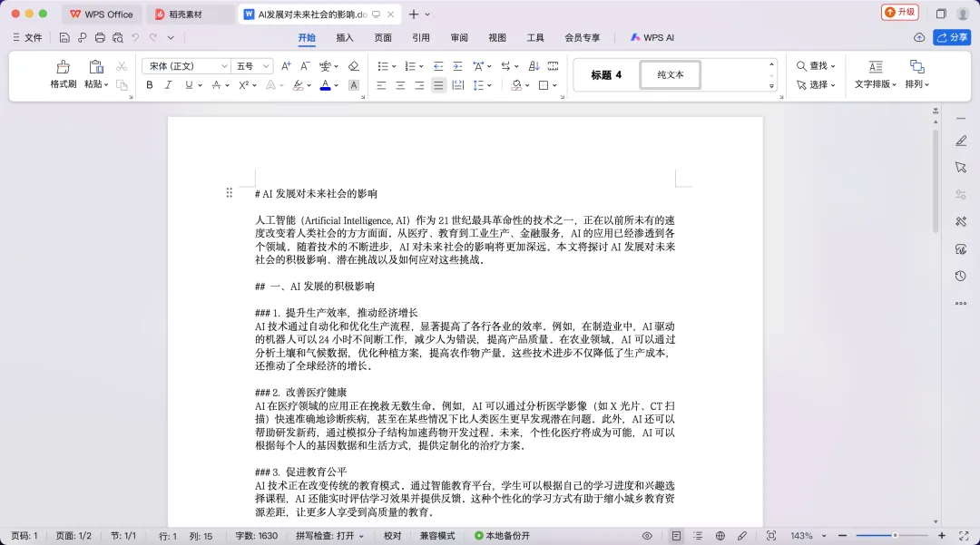Screen dimensions: 980x545
Task: Click the Save icon in quick toolbar
Action: (64, 38)
